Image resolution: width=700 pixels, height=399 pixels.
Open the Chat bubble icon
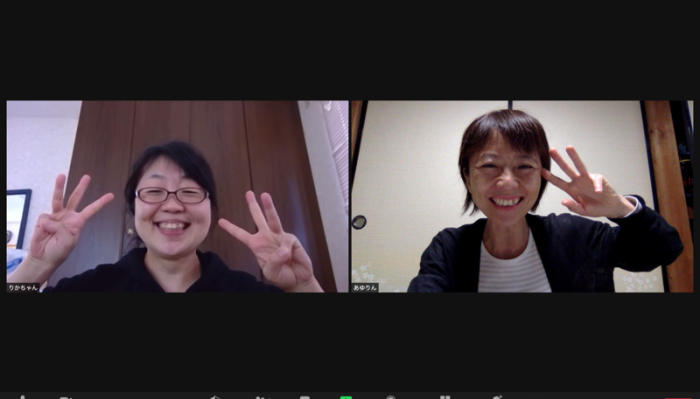(304, 397)
